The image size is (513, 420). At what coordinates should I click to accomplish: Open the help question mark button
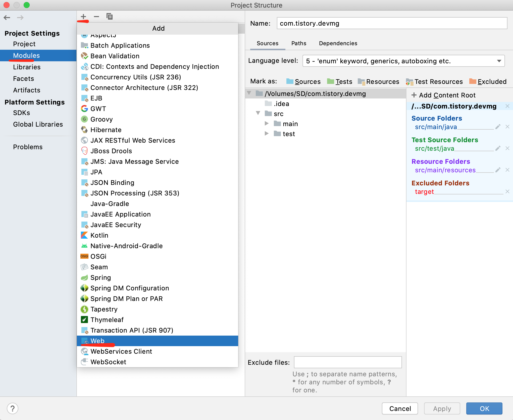coord(13,408)
